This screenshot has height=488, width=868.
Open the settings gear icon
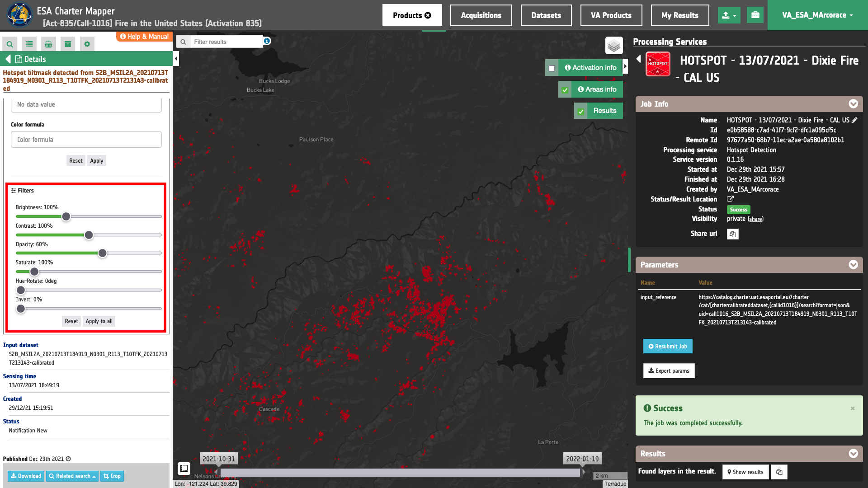[87, 44]
